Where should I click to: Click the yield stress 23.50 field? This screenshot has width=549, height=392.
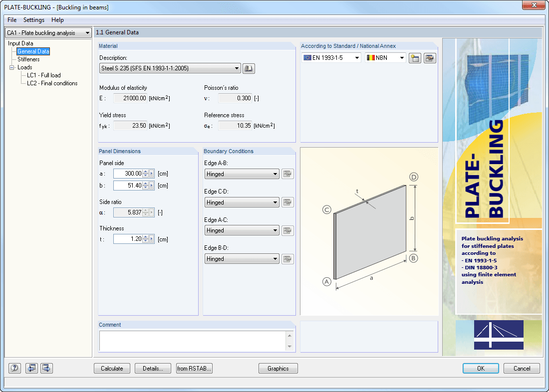coord(130,126)
